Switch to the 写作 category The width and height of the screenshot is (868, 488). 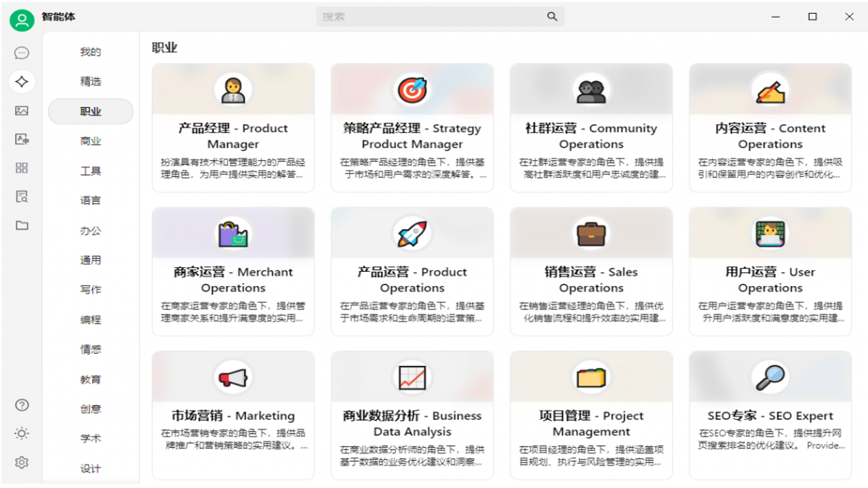coord(91,290)
